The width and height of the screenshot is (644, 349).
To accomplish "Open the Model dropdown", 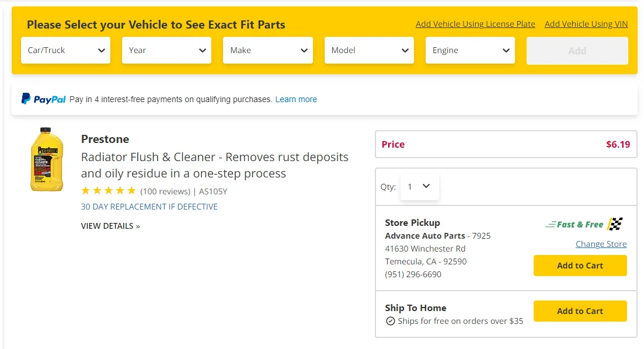I will point(369,50).
